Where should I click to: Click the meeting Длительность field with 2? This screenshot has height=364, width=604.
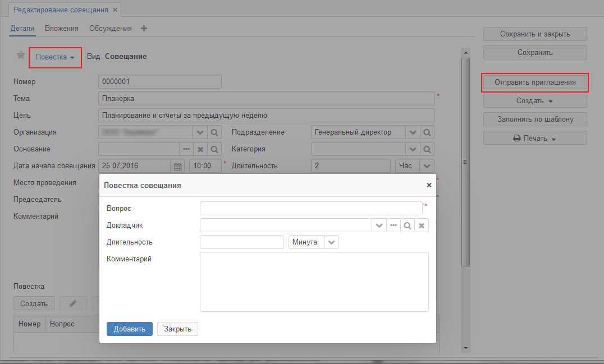click(351, 166)
